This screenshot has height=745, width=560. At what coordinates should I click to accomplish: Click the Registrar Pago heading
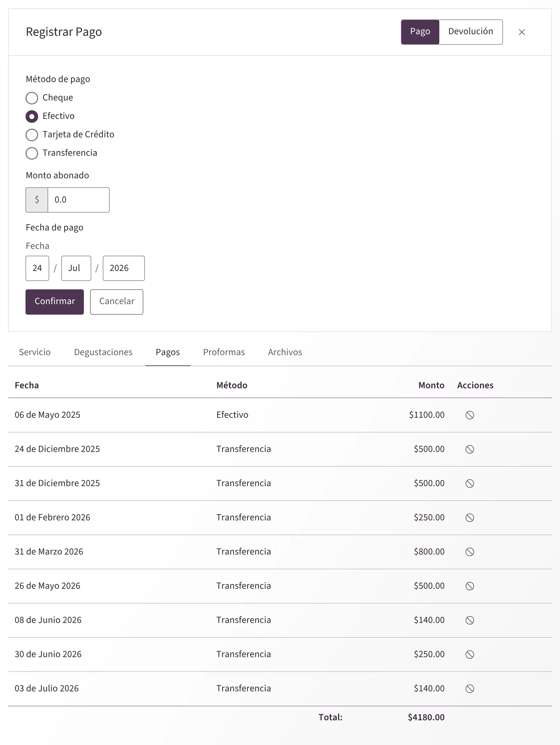(x=64, y=32)
